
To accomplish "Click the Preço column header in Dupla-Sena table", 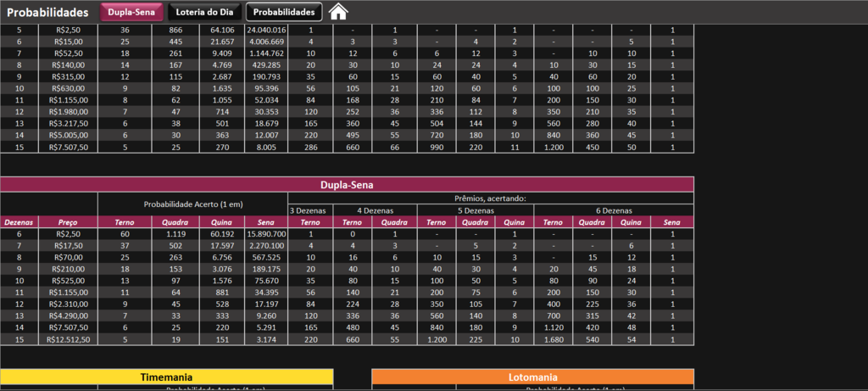I will point(68,222).
